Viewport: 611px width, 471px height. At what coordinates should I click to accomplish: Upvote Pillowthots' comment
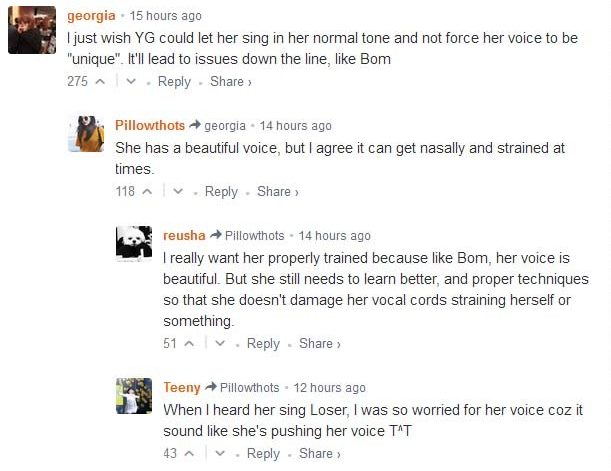[147, 192]
